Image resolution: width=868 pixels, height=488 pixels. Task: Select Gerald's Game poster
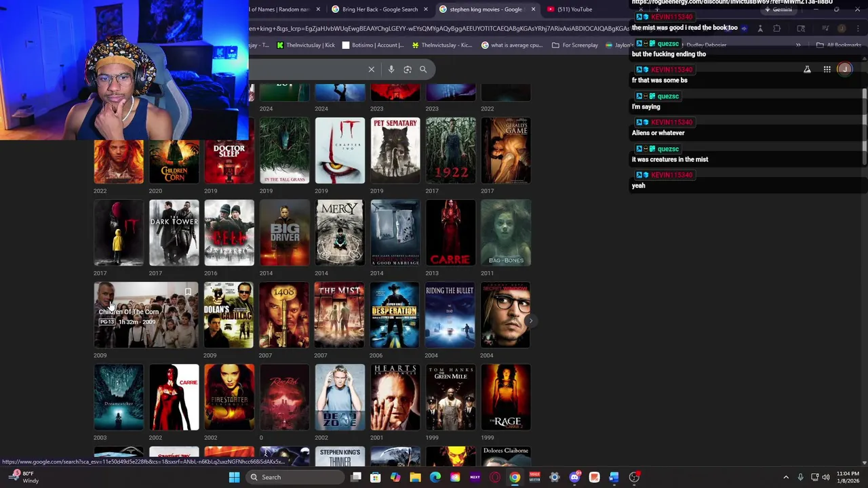506,150
